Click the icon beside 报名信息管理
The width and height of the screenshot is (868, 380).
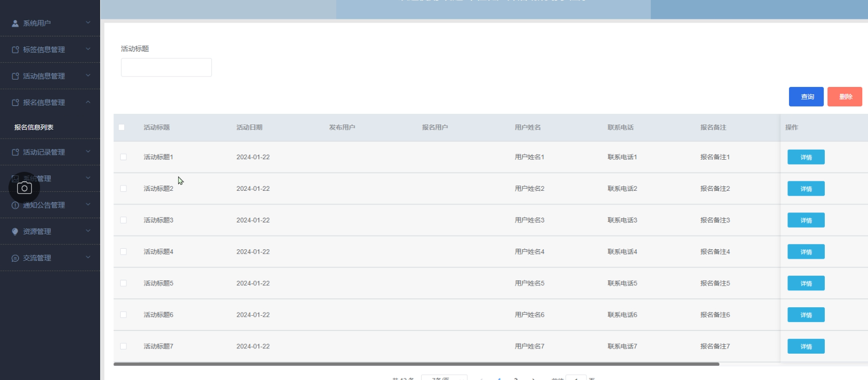click(x=15, y=102)
